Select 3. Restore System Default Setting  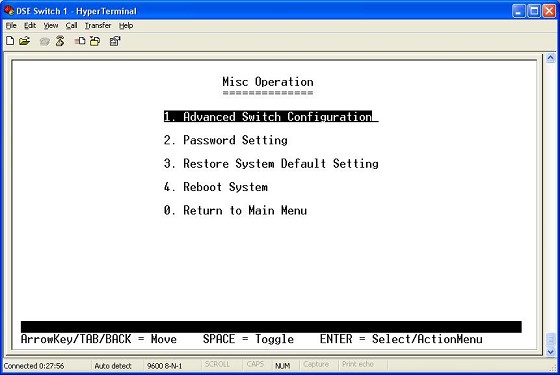click(x=271, y=164)
